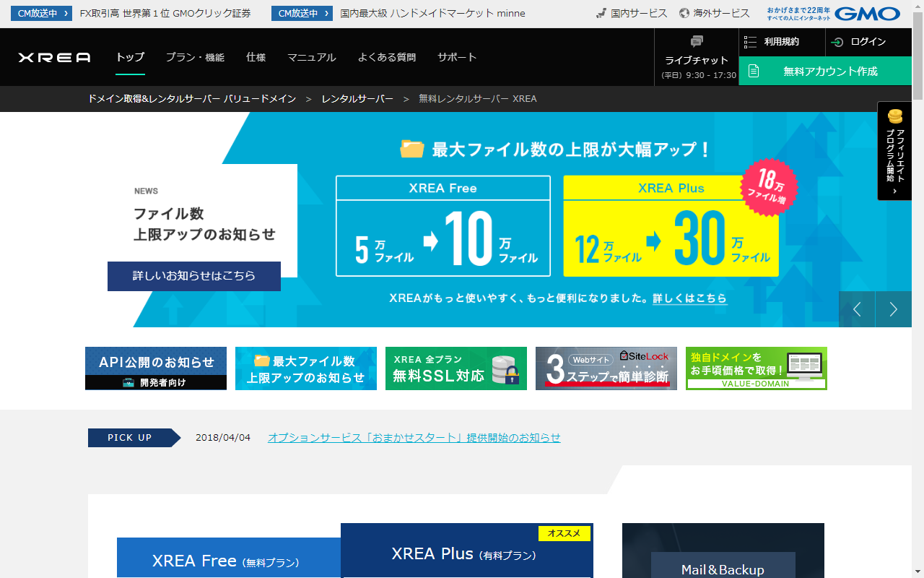
Task: Show the previous slide arrow
Action: point(857,309)
